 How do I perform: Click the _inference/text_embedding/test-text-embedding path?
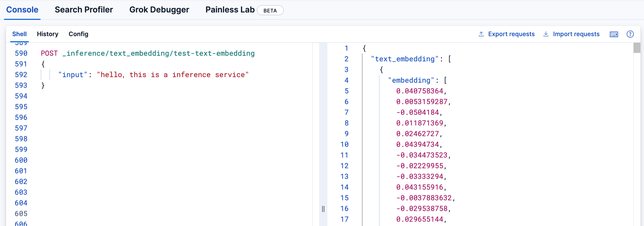[x=158, y=53]
